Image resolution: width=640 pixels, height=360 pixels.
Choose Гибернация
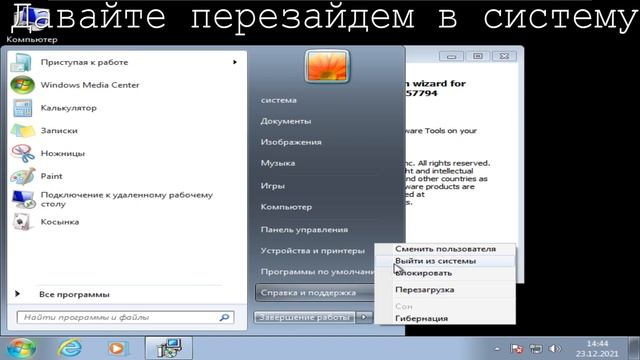pyautogui.click(x=445, y=318)
